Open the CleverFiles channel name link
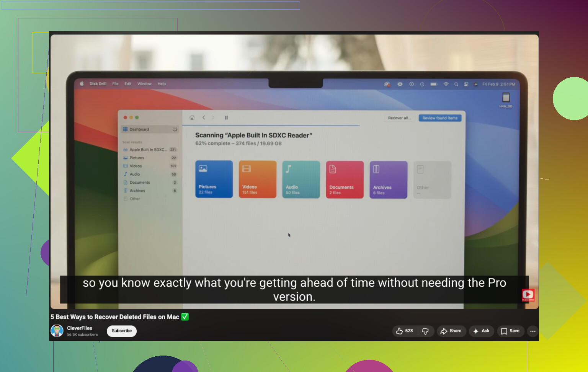 80,328
